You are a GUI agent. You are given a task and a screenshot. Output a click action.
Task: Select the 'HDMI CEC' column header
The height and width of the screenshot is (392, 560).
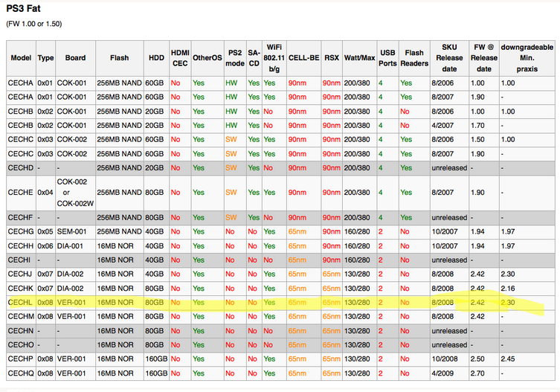point(180,58)
